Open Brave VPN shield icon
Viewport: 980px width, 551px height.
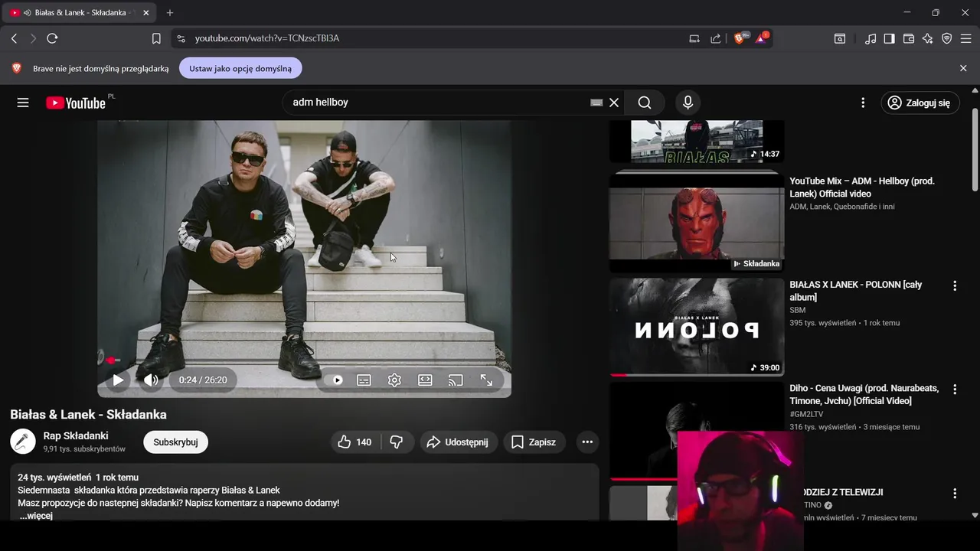(x=947, y=38)
